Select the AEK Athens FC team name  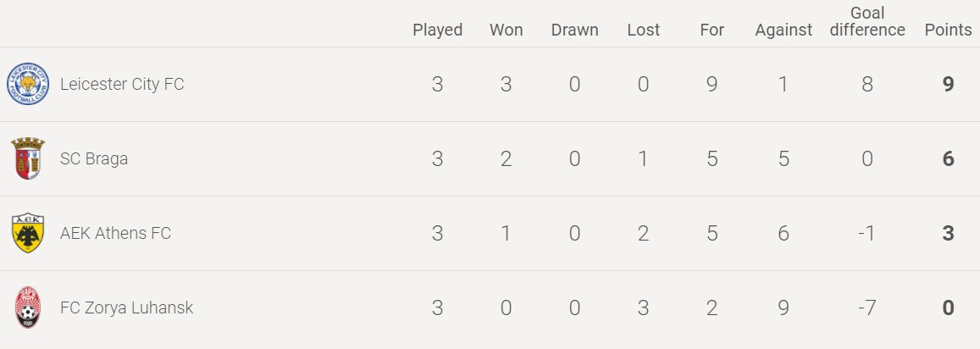click(115, 233)
